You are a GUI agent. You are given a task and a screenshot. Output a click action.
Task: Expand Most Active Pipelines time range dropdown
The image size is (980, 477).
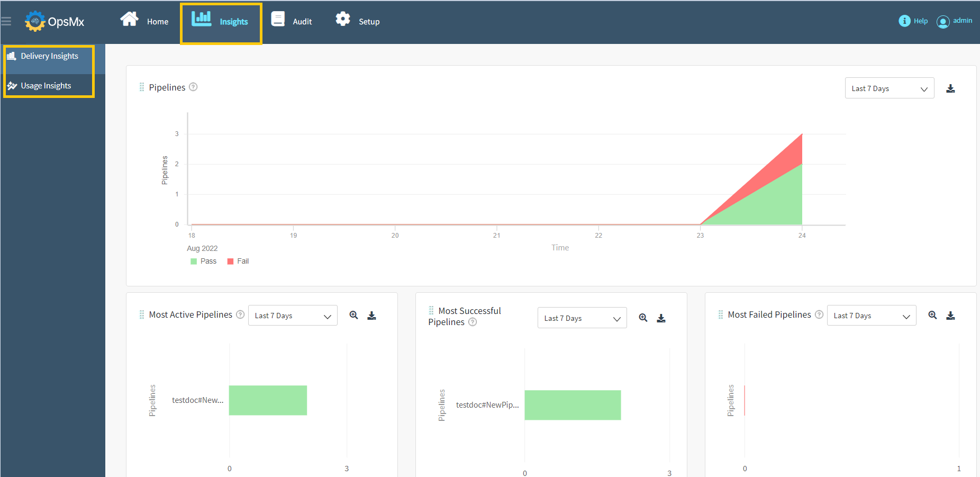[x=293, y=316]
